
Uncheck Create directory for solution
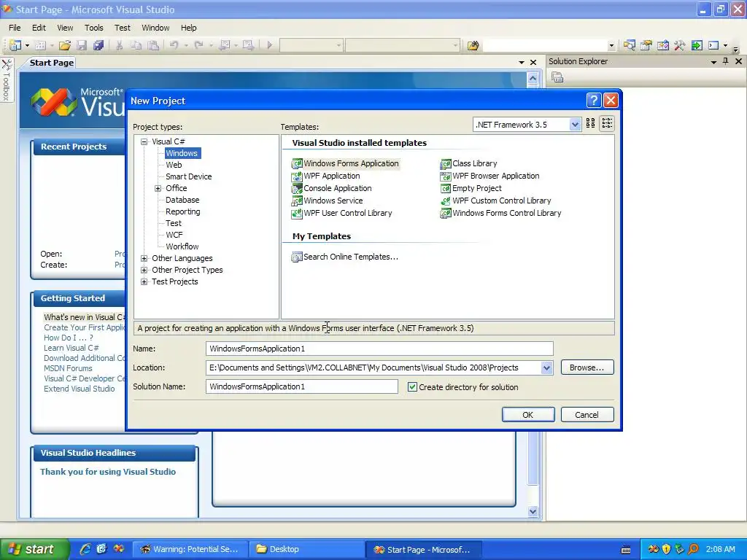[x=413, y=387]
